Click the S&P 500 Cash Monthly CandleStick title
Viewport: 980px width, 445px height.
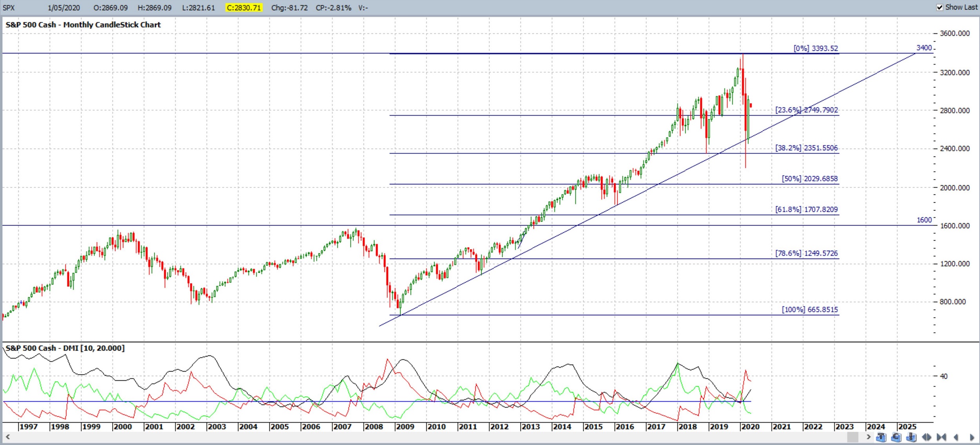pos(83,25)
